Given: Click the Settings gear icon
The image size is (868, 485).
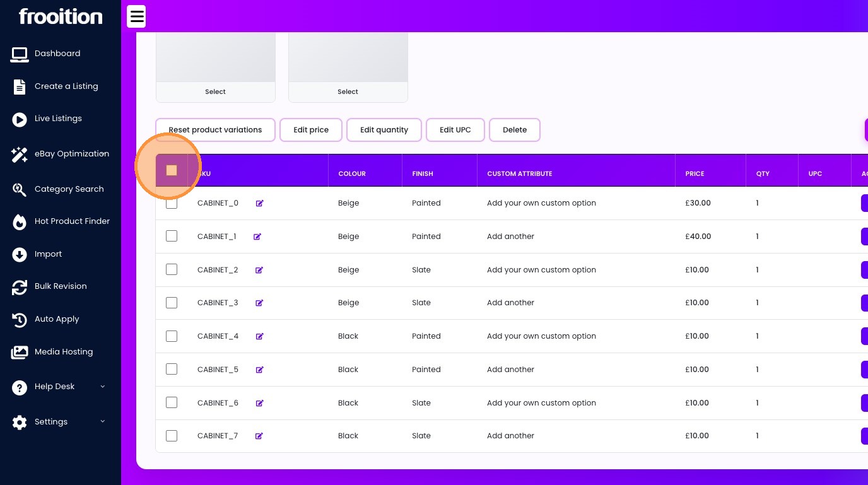Looking at the screenshot, I should [20, 423].
